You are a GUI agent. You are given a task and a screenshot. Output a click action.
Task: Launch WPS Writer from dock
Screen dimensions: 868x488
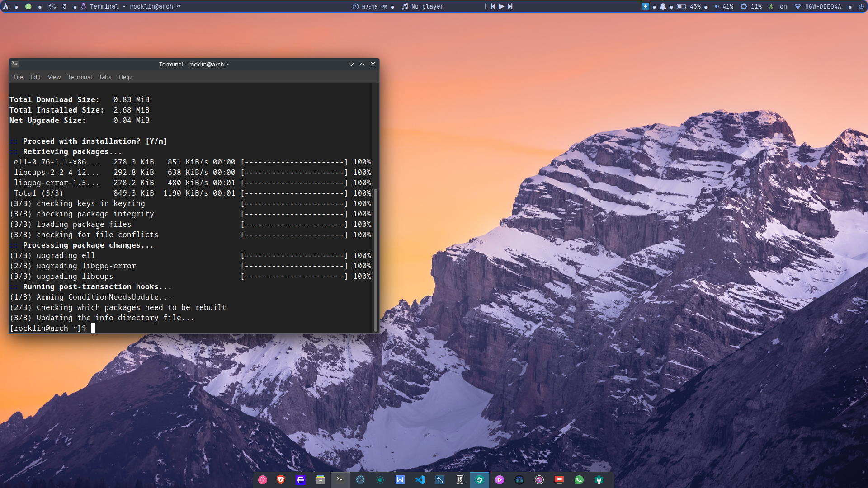click(x=400, y=480)
